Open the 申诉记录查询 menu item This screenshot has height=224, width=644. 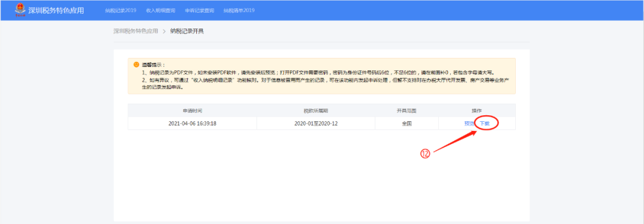[200, 10]
